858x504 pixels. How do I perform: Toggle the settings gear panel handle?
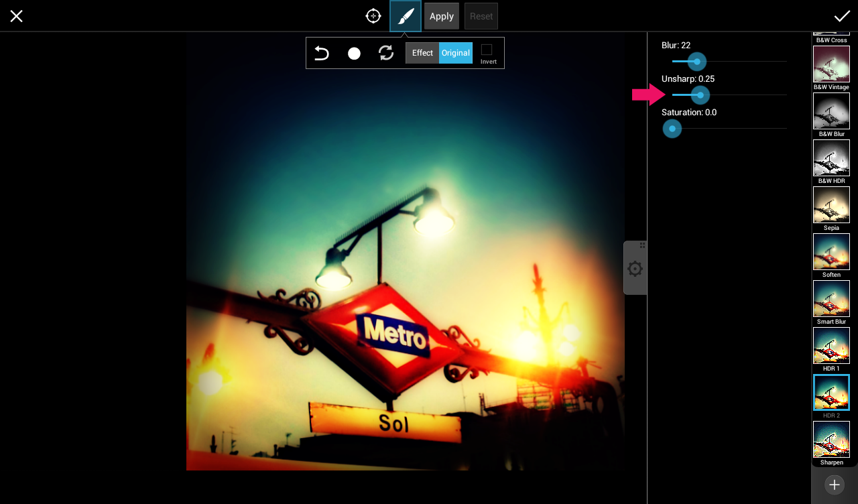coord(635,268)
